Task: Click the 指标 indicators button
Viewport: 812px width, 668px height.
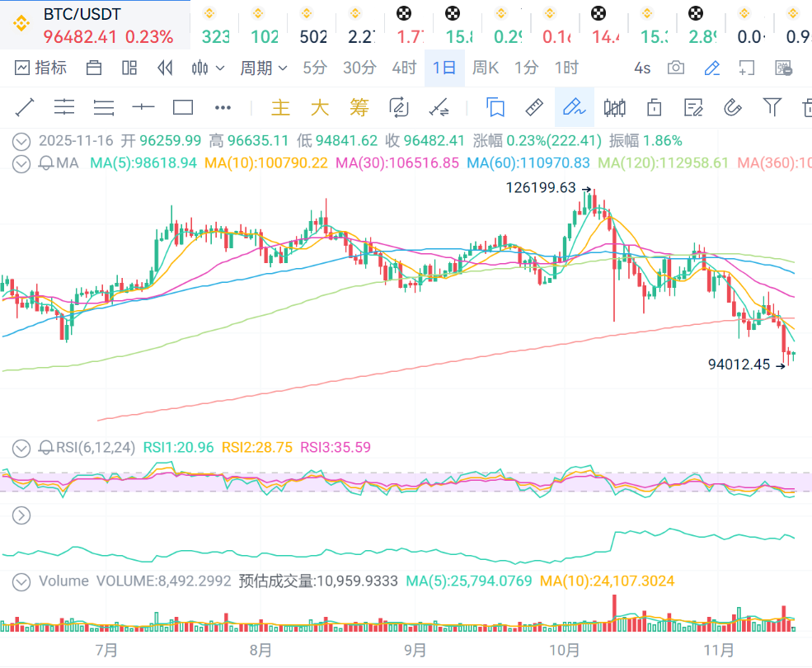Action: (x=40, y=68)
